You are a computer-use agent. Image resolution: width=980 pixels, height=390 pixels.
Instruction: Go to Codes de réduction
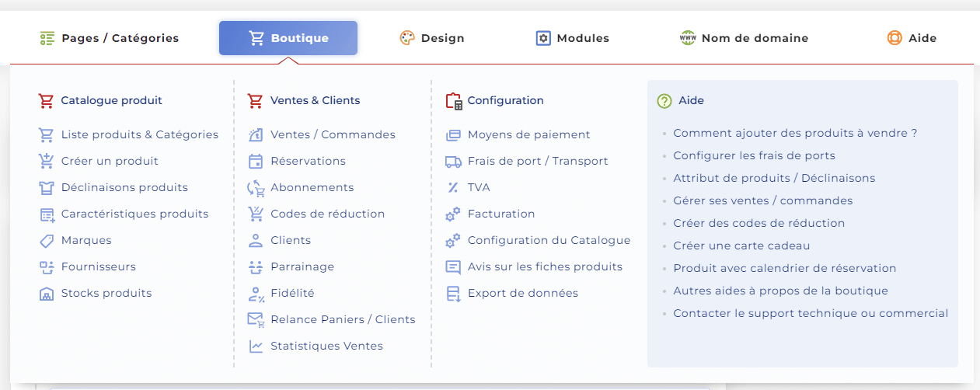327,214
